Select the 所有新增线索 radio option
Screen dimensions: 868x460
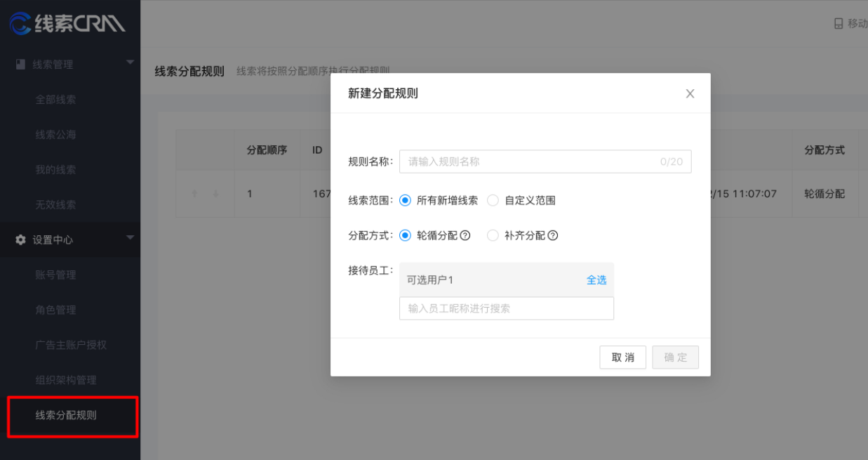405,200
